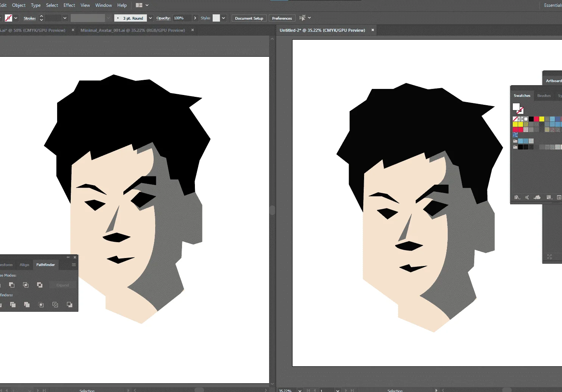Viewport: 562px width, 392px height.
Task: Click the stroke weight stepper arrows
Action: coord(41,18)
